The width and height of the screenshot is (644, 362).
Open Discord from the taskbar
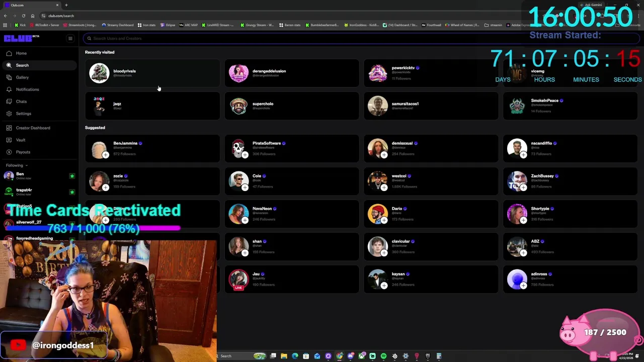click(x=350, y=356)
